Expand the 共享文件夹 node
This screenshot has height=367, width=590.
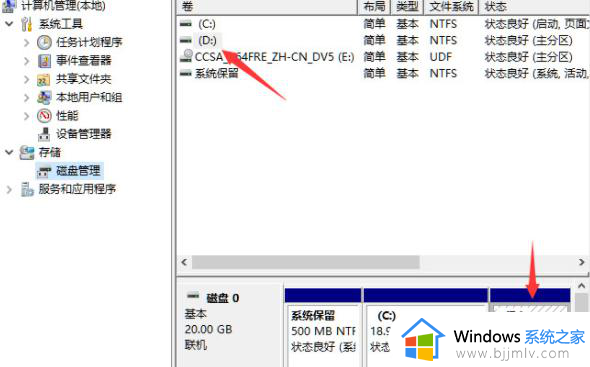tap(26, 79)
